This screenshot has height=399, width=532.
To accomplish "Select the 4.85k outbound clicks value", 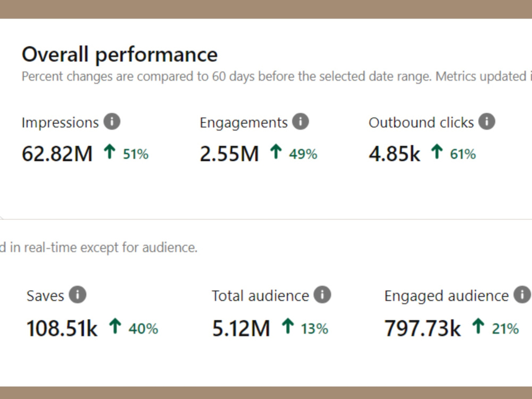I will pos(395,154).
